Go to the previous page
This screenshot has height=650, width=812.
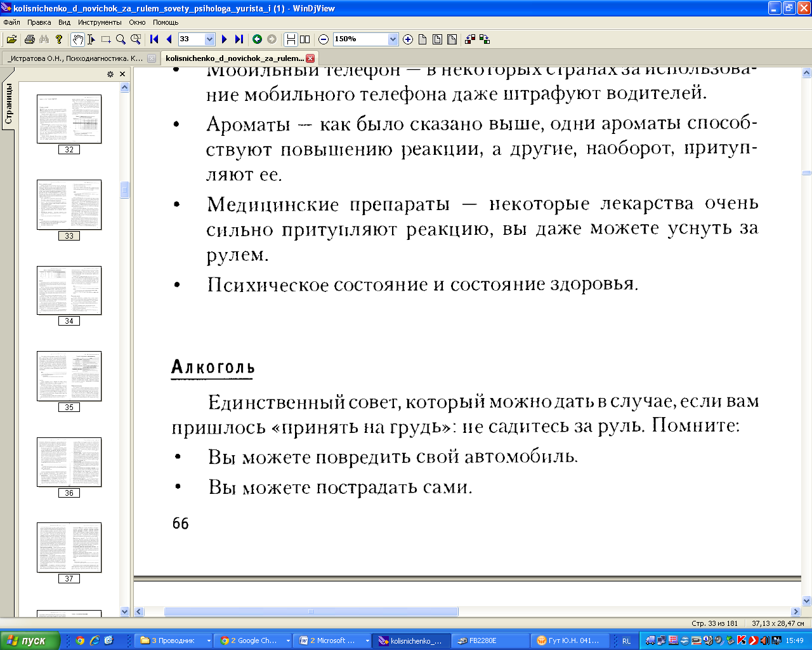point(169,39)
